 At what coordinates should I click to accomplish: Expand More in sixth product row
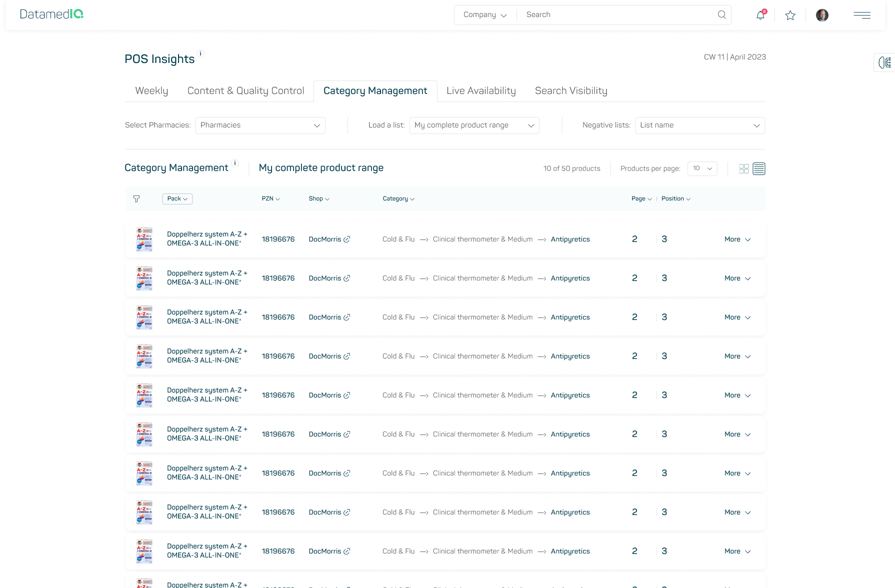tap(737, 434)
